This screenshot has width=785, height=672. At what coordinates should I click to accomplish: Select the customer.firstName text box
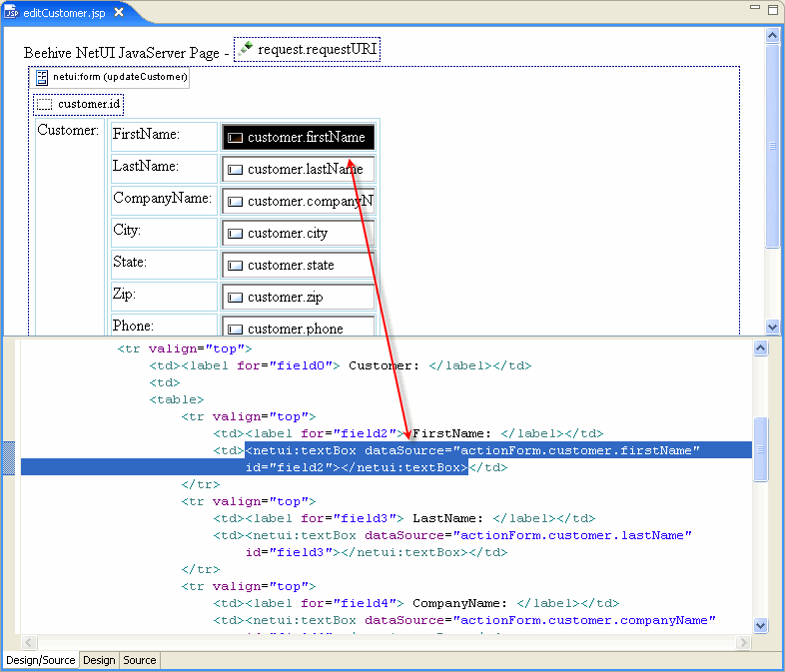click(298, 137)
